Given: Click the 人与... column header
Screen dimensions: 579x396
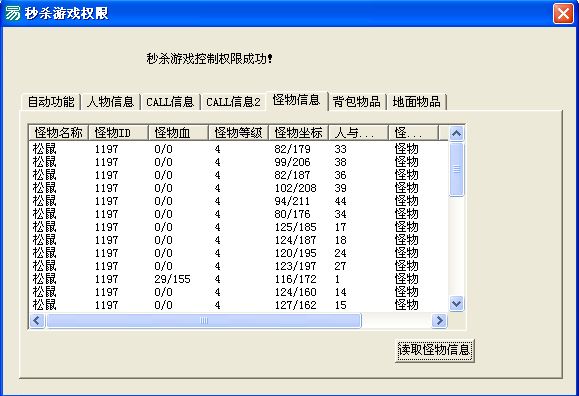Looking at the screenshot, I should [359, 133].
